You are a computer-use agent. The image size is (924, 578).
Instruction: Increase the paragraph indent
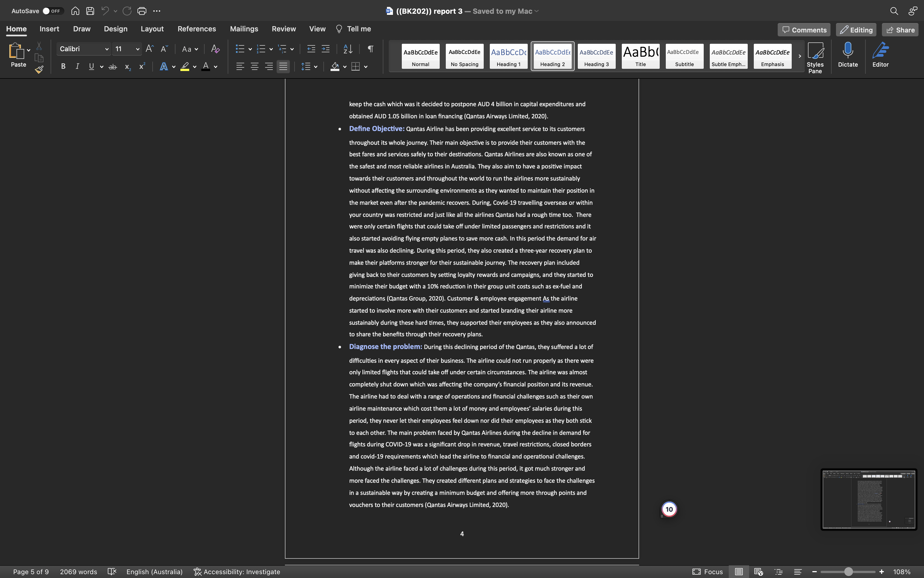(x=326, y=49)
